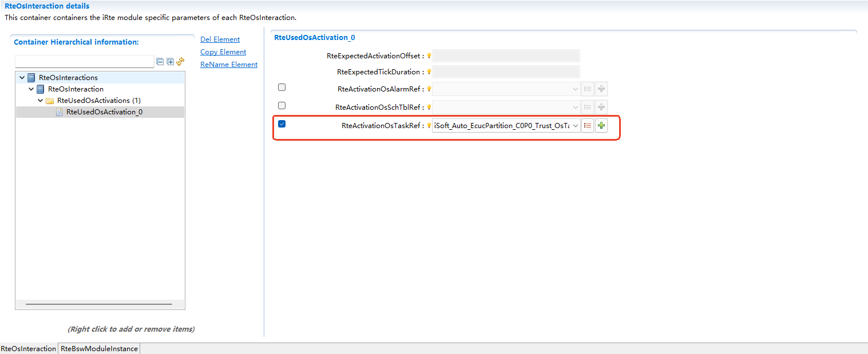Image resolution: width=868 pixels, height=354 pixels.
Task: Switch to the RteBswModuleInstance tab
Action: tap(99, 349)
